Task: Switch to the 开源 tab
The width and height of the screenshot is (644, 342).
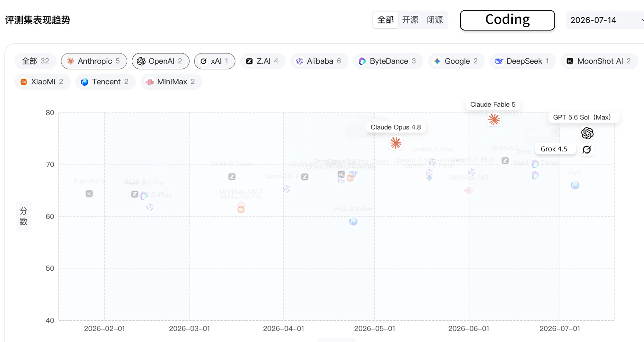Action: (x=410, y=20)
